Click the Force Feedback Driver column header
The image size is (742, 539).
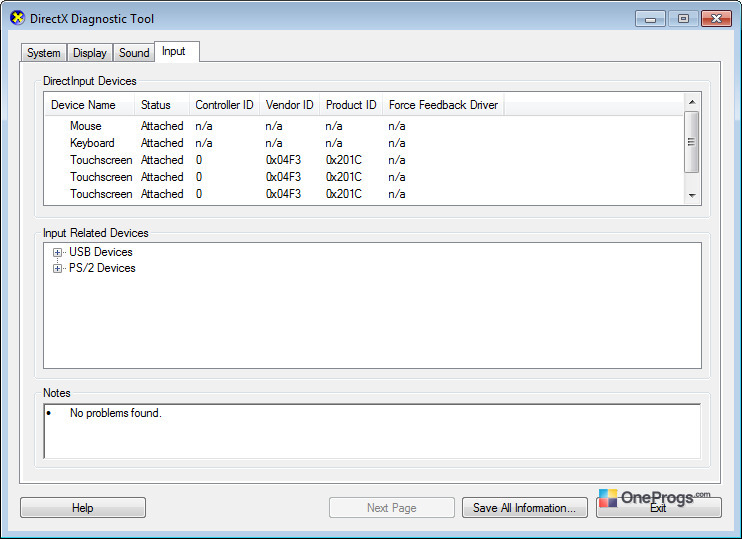443,105
